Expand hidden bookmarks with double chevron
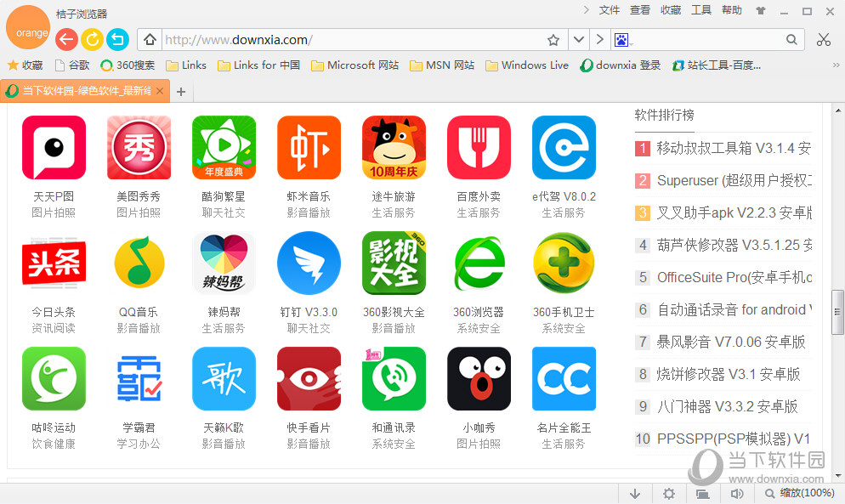845x504 pixels. coord(836,65)
